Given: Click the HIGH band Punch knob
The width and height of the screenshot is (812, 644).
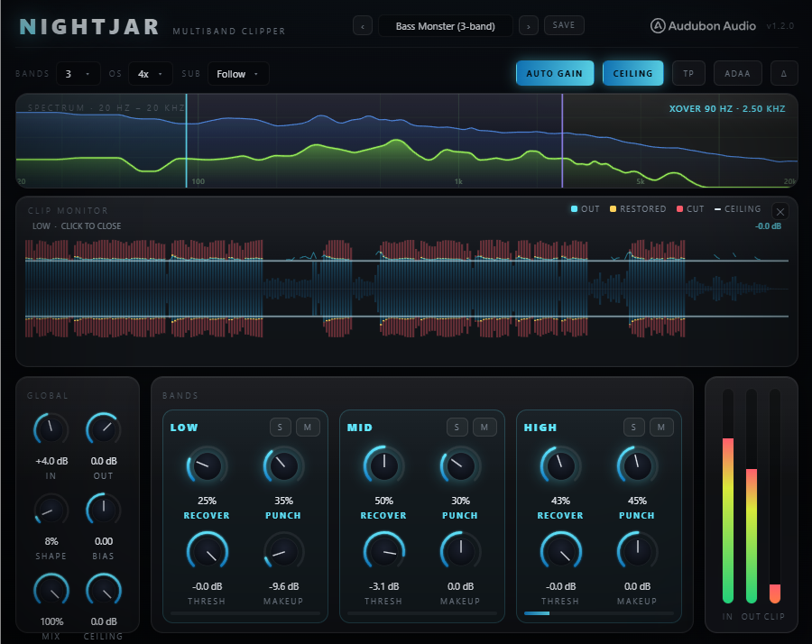Looking at the screenshot, I should pos(637,466).
